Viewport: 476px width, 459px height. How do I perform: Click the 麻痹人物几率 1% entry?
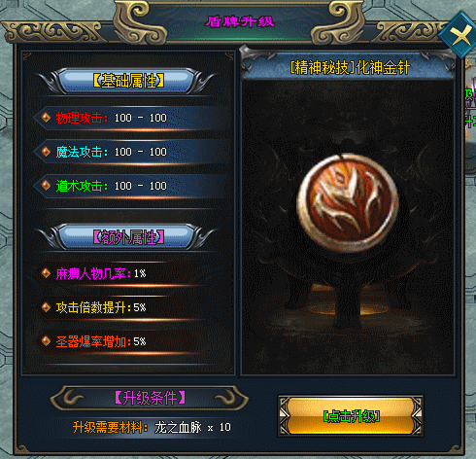click(101, 274)
